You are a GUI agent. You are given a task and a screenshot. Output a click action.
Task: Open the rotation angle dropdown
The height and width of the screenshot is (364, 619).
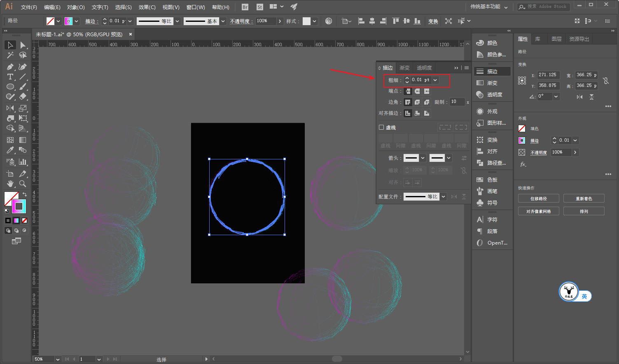click(x=556, y=96)
